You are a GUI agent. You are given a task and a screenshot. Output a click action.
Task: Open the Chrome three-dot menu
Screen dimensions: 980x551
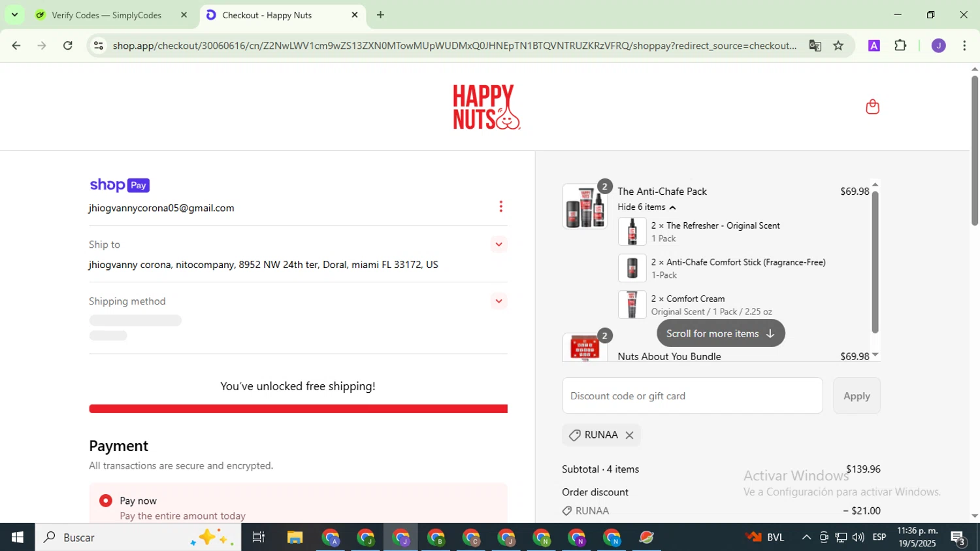964,46
